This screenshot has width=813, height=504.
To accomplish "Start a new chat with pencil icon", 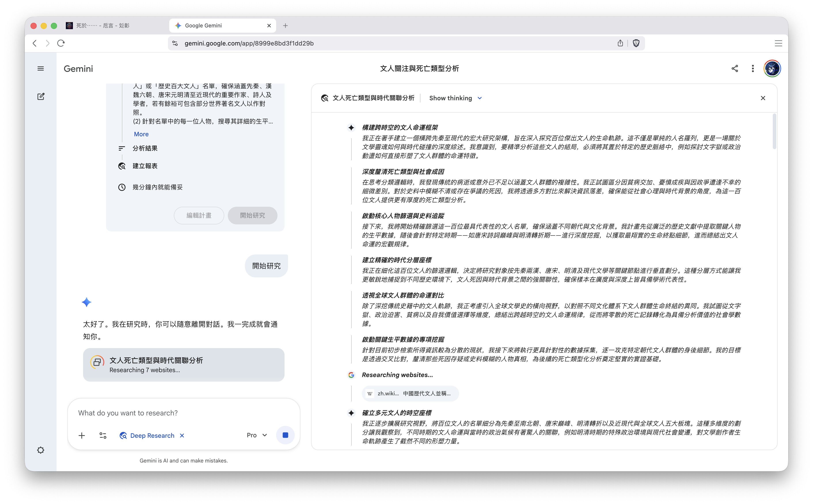I will [41, 97].
